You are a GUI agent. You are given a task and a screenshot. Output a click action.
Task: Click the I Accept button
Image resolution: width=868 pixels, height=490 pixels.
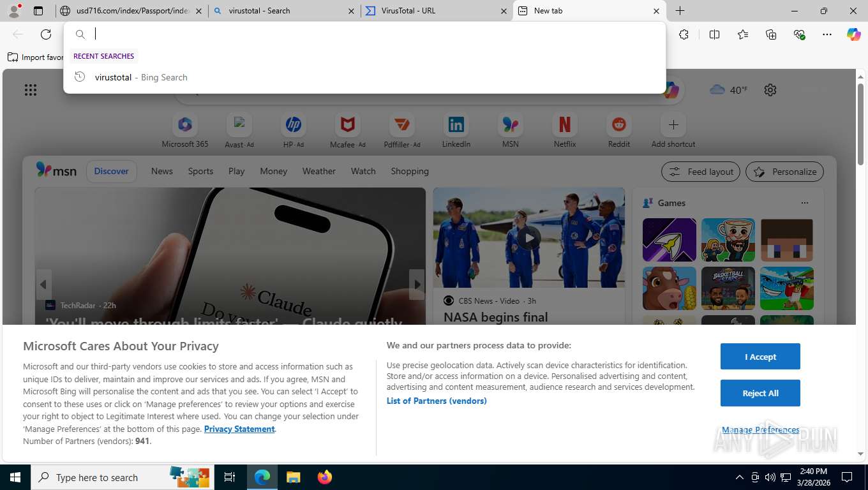pyautogui.click(x=760, y=357)
